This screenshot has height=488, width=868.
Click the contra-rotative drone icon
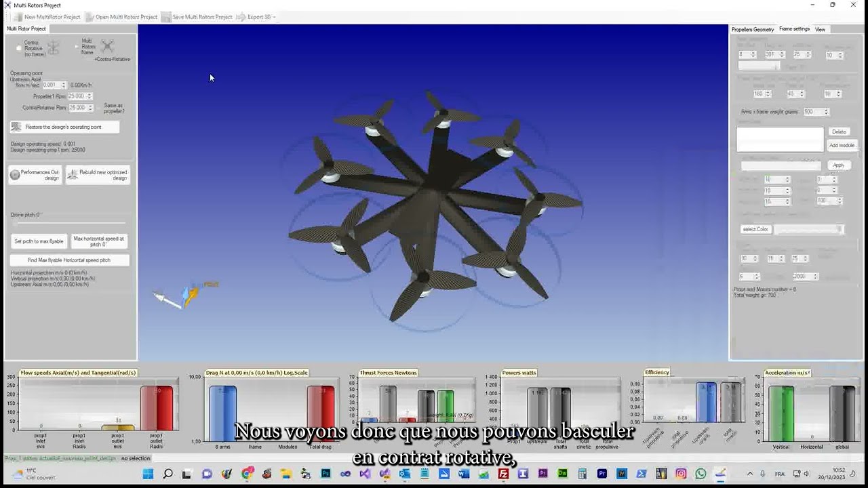tap(53, 47)
